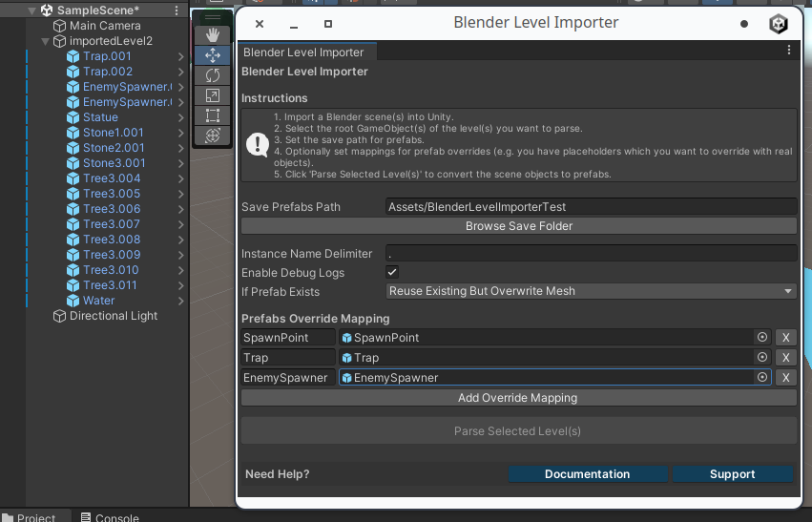This screenshot has width=812, height=522.
Task: Select Tree3.006 in hierarchy
Action: [112, 209]
